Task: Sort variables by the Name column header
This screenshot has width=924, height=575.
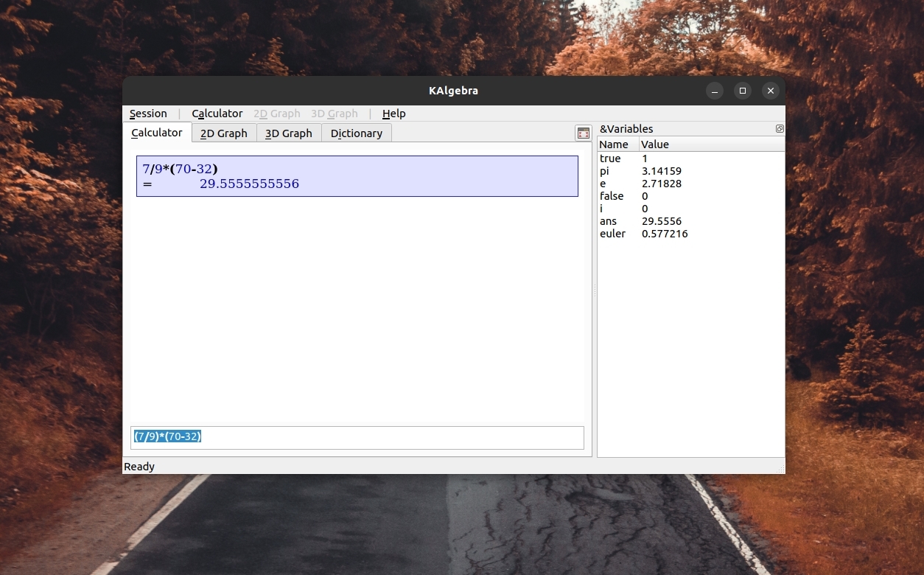Action: pos(614,144)
